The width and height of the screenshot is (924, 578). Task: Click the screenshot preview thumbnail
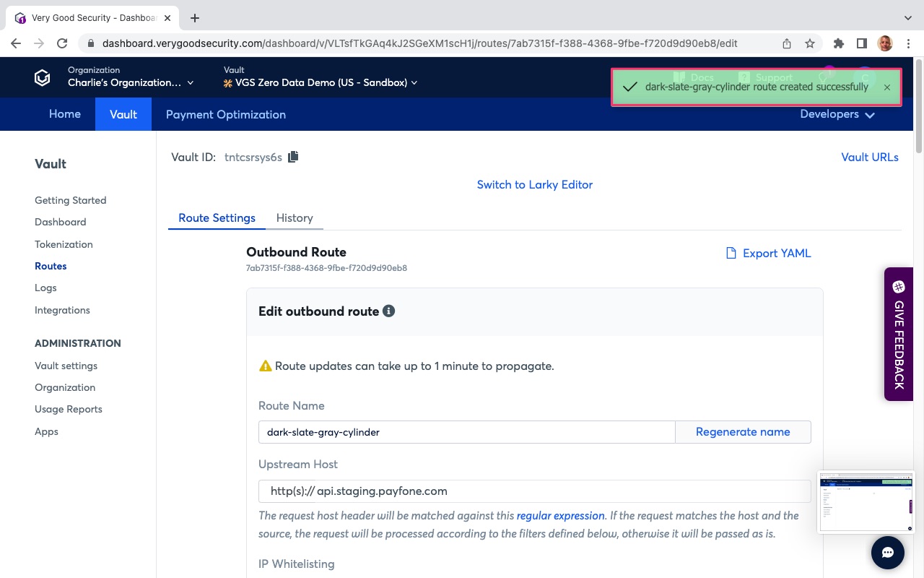[866, 502]
